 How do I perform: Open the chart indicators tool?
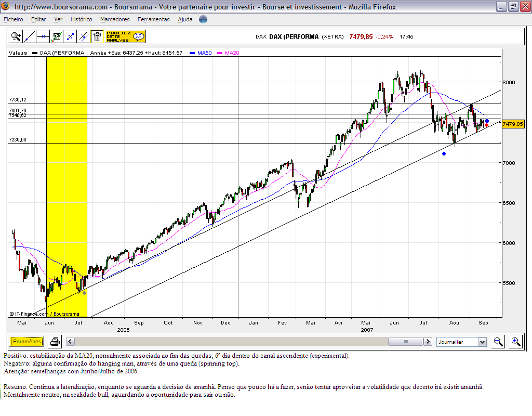point(56,36)
